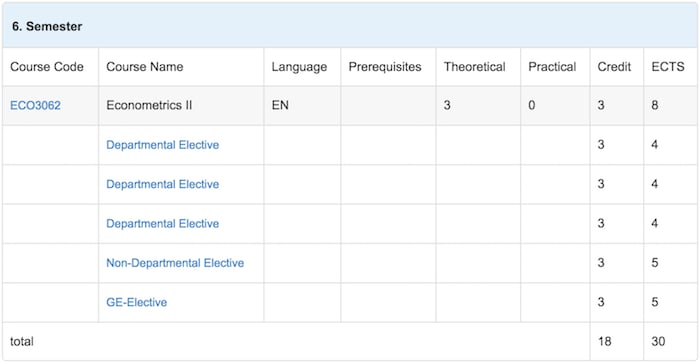Select the total credit value 18
The image size is (700, 363).
(604, 342)
